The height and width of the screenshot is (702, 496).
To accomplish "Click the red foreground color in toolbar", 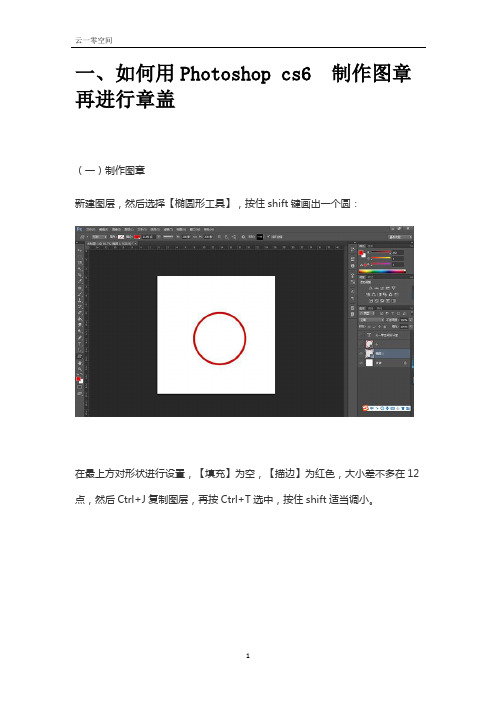I will tap(78, 379).
